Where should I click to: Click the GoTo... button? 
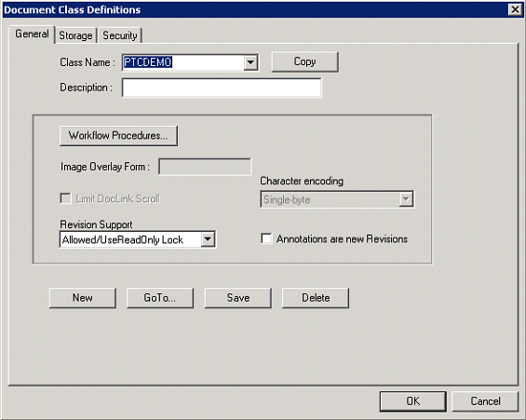click(x=160, y=298)
